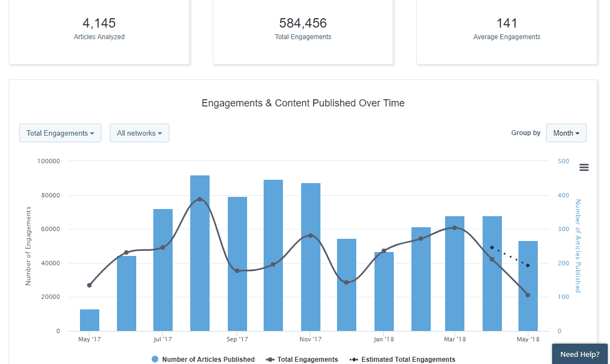Click the Group by label
Viewport: 610px width, 364px height.
pyautogui.click(x=526, y=133)
